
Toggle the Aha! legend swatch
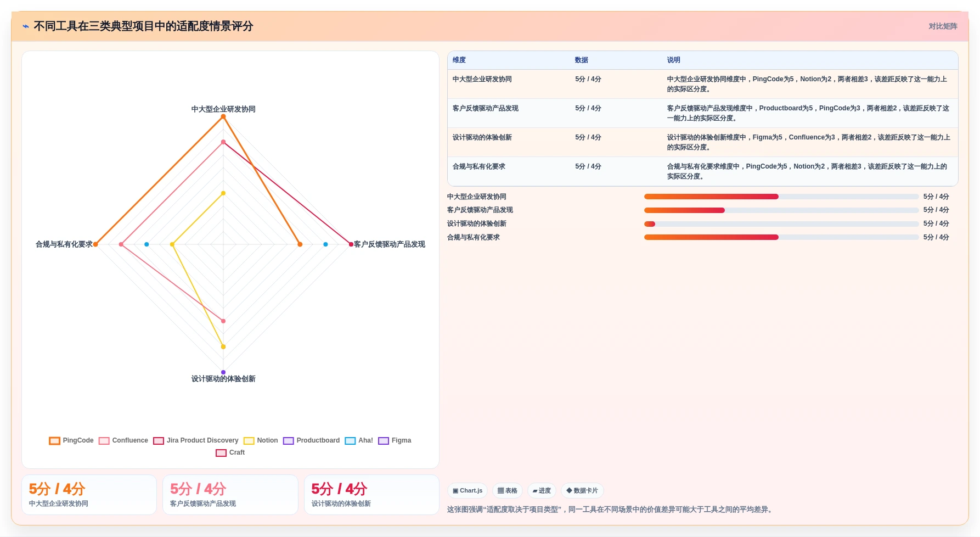point(350,441)
